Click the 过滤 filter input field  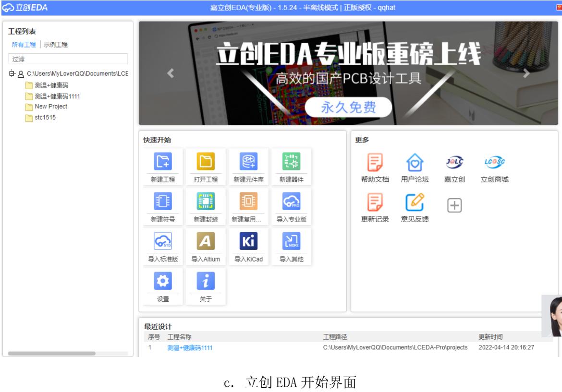(68, 59)
